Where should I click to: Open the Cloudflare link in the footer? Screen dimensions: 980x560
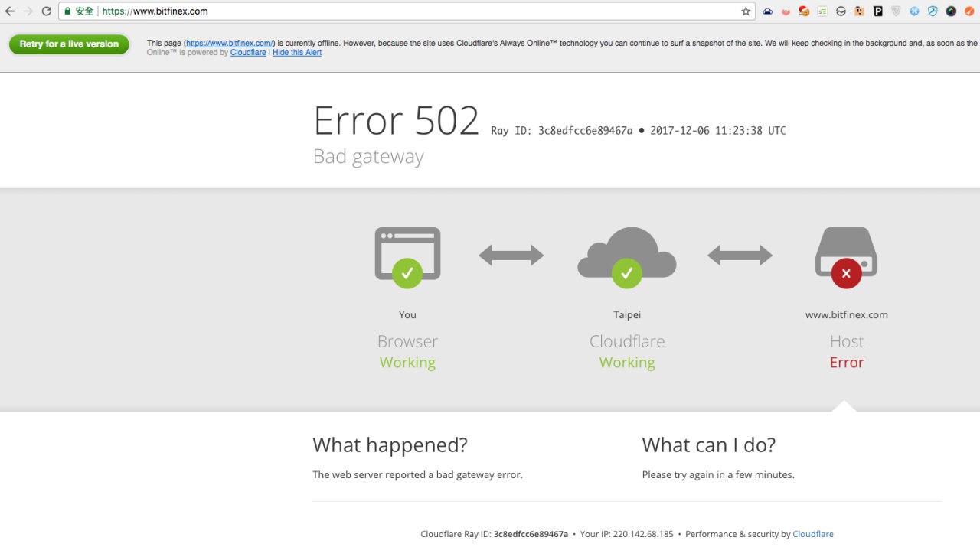point(813,534)
